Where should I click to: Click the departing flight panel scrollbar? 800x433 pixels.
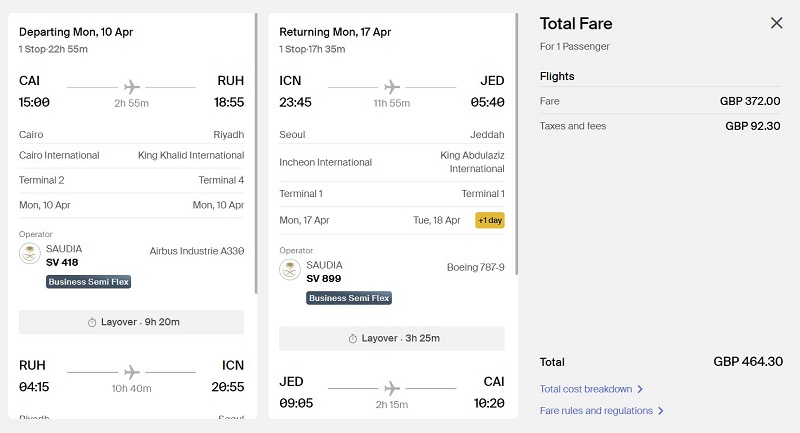(256, 153)
